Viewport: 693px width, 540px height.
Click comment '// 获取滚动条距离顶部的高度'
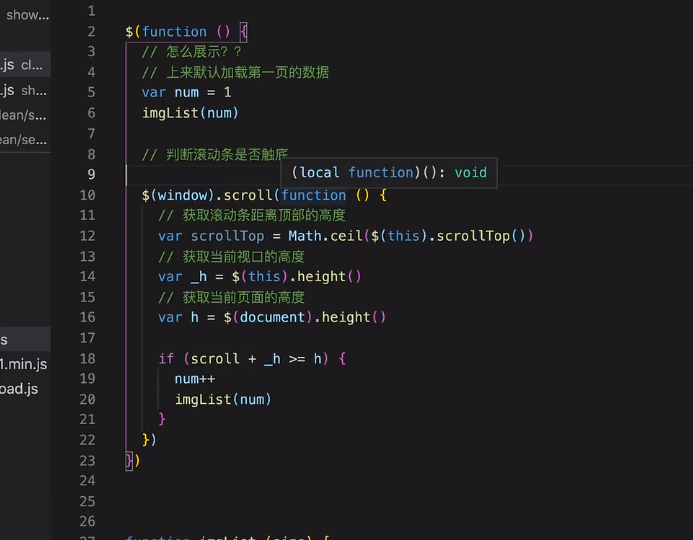(x=252, y=215)
